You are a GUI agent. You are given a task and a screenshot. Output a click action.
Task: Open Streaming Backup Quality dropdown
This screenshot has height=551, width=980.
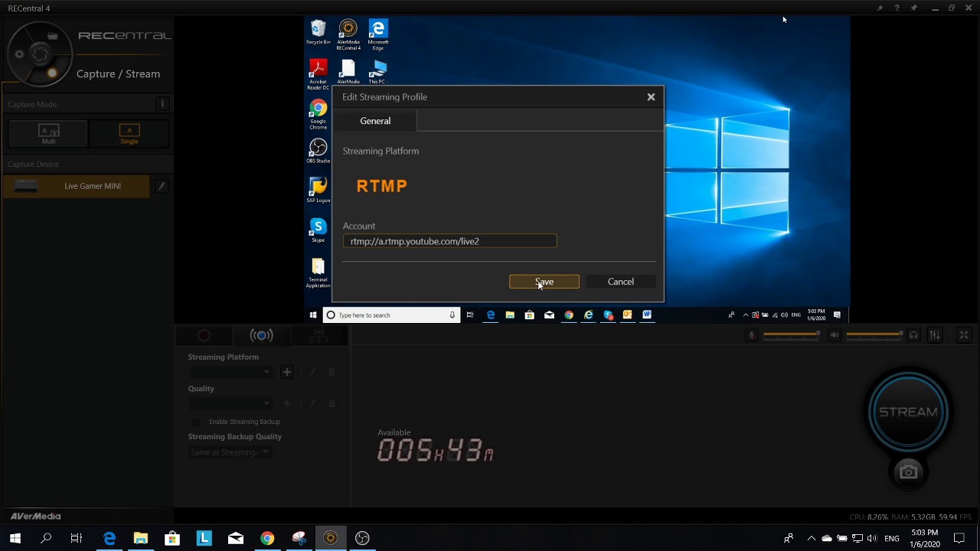click(230, 452)
